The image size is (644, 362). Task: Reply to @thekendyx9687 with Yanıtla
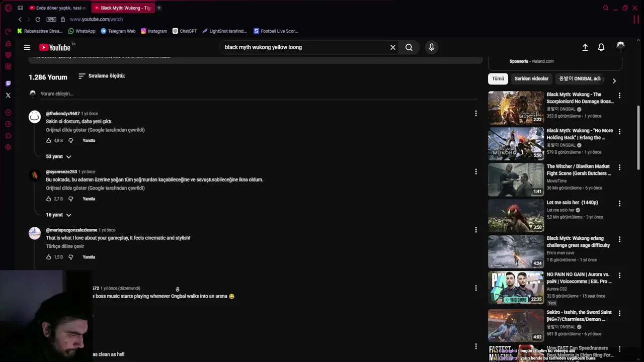pyautogui.click(x=89, y=141)
